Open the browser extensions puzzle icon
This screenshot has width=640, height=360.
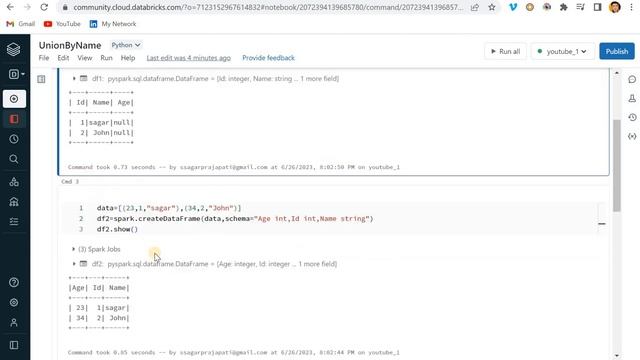point(564,7)
